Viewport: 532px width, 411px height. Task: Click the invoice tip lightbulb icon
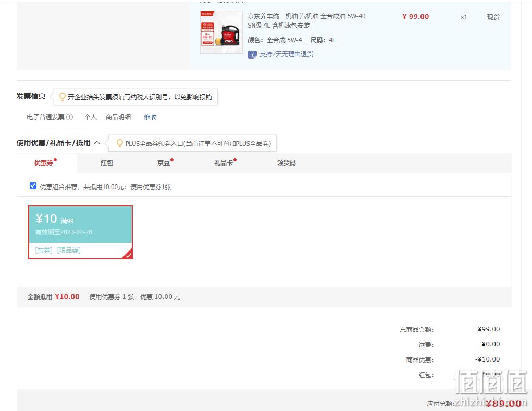[x=63, y=97]
